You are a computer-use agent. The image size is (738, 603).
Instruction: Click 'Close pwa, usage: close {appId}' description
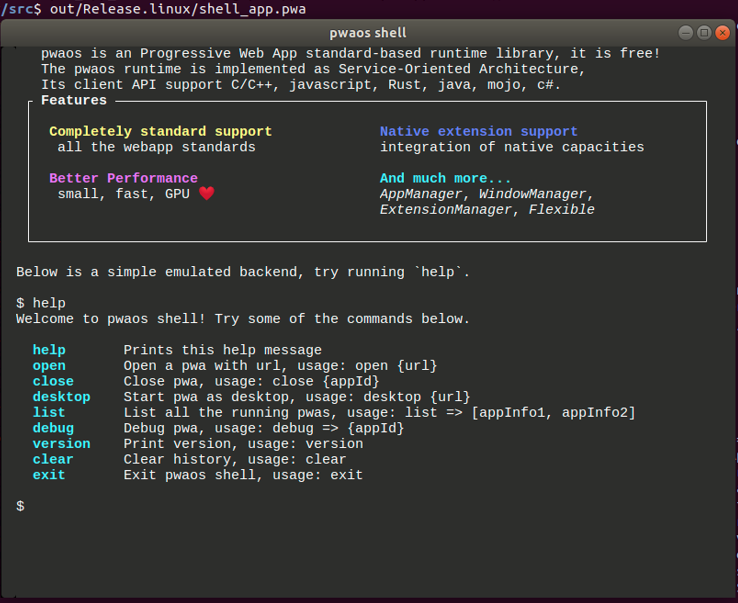pos(251,381)
